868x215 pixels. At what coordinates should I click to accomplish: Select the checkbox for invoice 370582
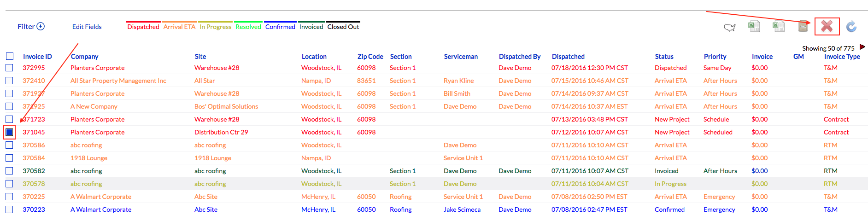tap(9, 171)
